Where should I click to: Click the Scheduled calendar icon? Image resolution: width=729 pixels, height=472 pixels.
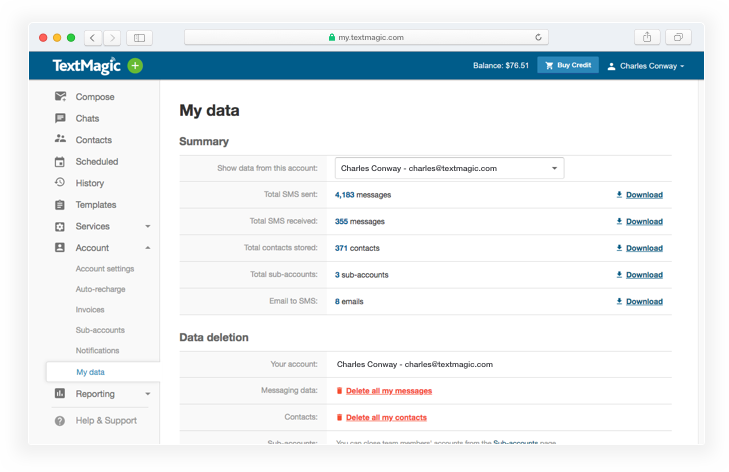click(x=60, y=162)
